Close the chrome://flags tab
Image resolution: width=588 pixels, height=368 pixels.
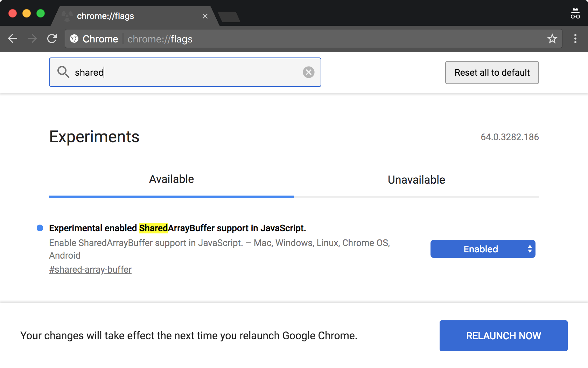(x=205, y=16)
